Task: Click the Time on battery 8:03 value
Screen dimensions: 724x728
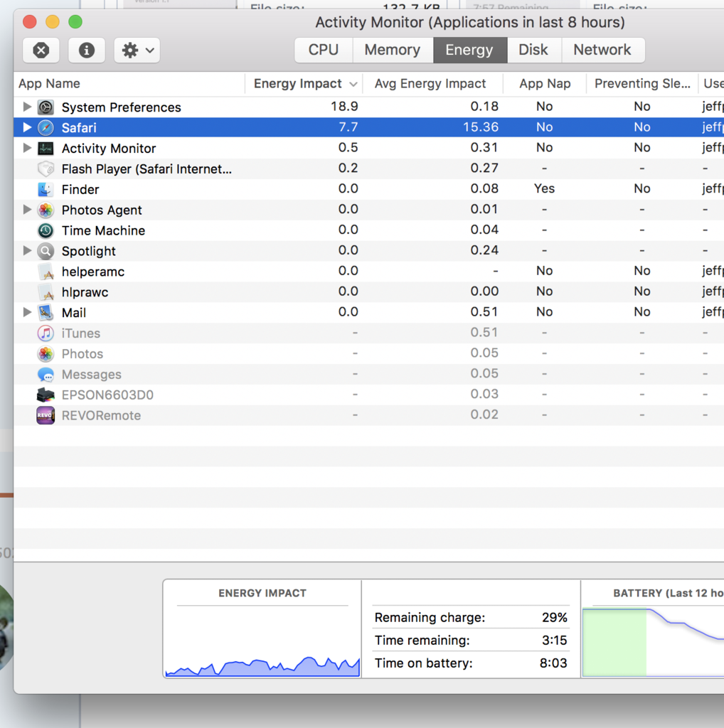Action: 553,663
